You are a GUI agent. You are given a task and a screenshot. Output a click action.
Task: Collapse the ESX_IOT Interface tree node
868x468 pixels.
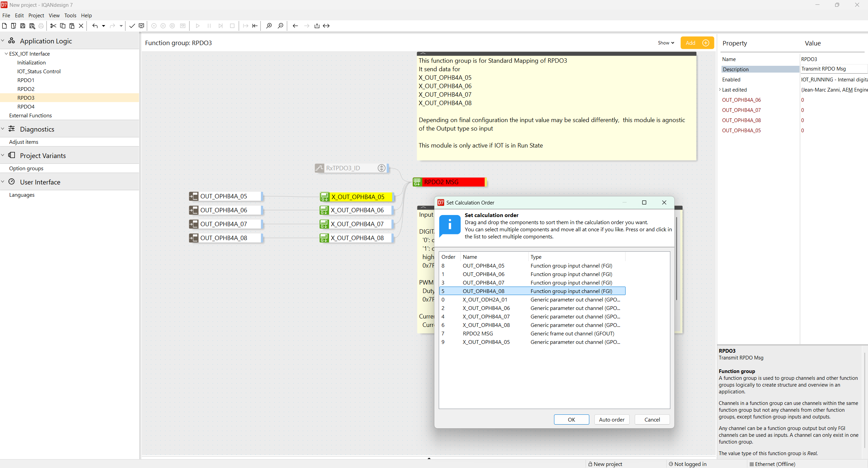[6, 54]
